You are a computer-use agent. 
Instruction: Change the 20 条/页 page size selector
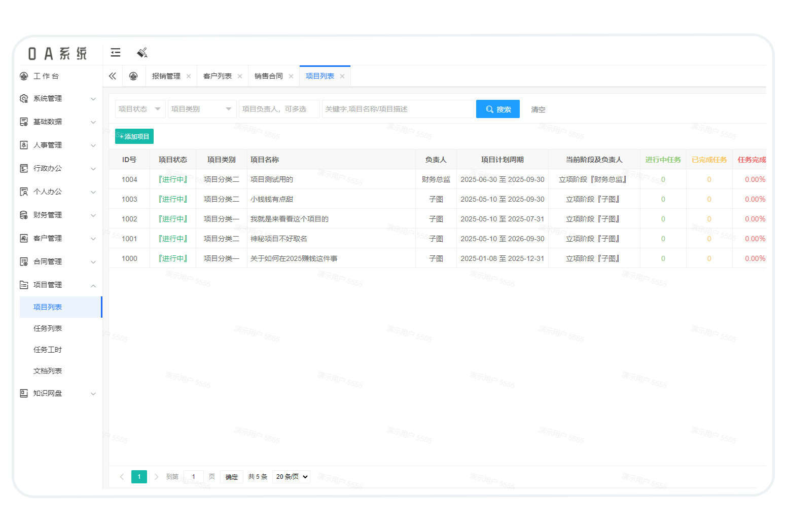point(292,477)
